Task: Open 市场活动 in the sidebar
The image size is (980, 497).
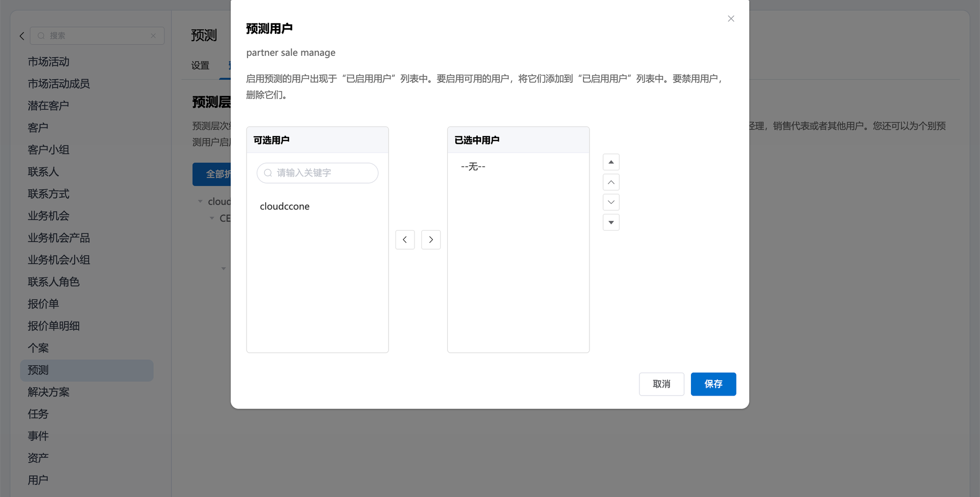Action: (x=49, y=62)
